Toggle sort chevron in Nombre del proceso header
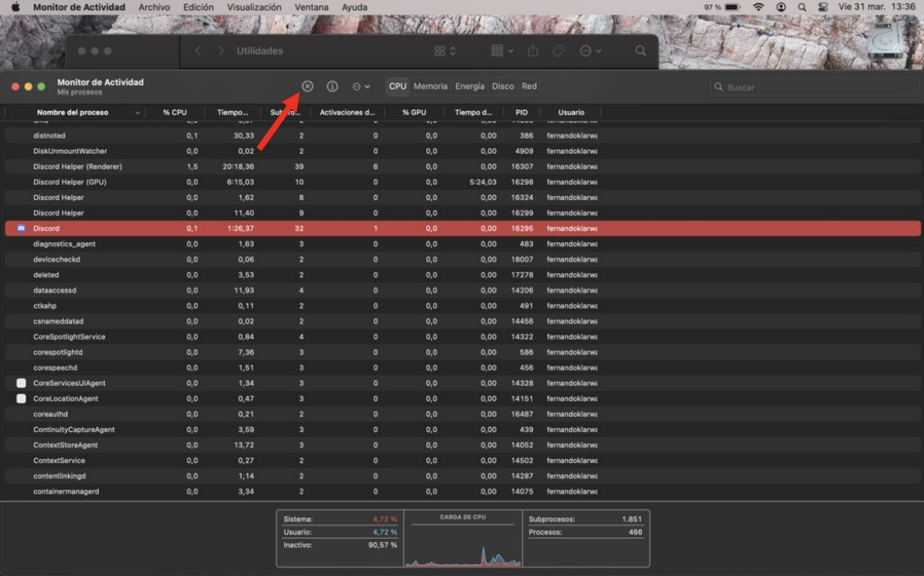This screenshot has width=924, height=576. point(137,113)
